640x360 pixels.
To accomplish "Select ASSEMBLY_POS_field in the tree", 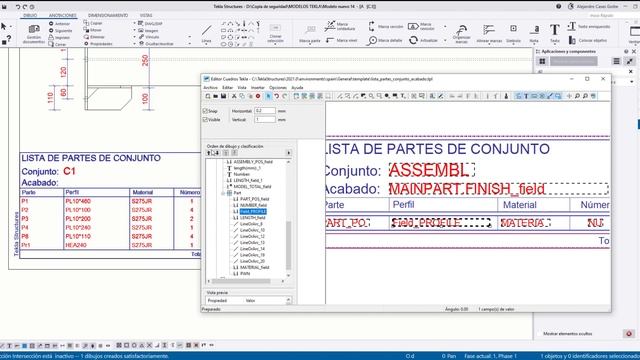I will (253, 162).
